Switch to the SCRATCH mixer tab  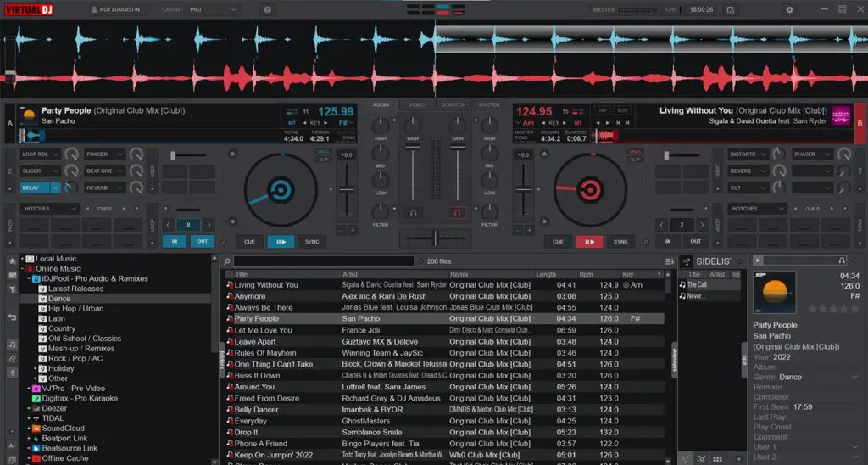coord(453,104)
